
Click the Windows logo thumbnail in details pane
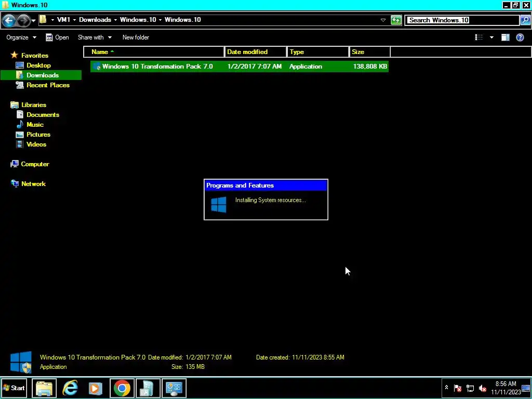tap(21, 362)
